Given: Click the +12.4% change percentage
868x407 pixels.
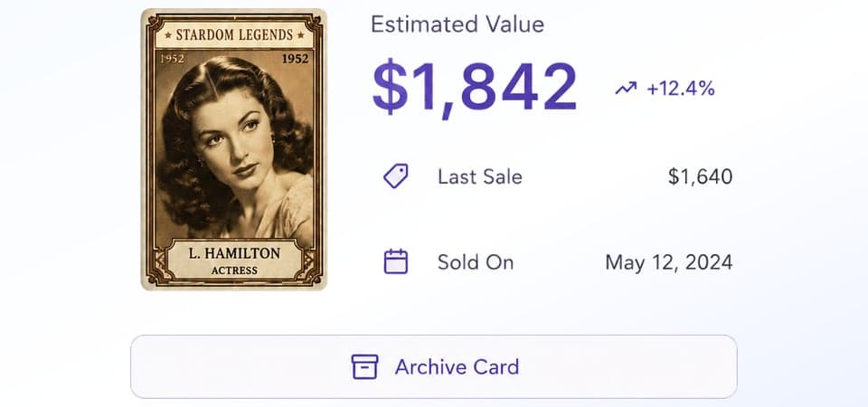Looking at the screenshot, I should click(680, 89).
